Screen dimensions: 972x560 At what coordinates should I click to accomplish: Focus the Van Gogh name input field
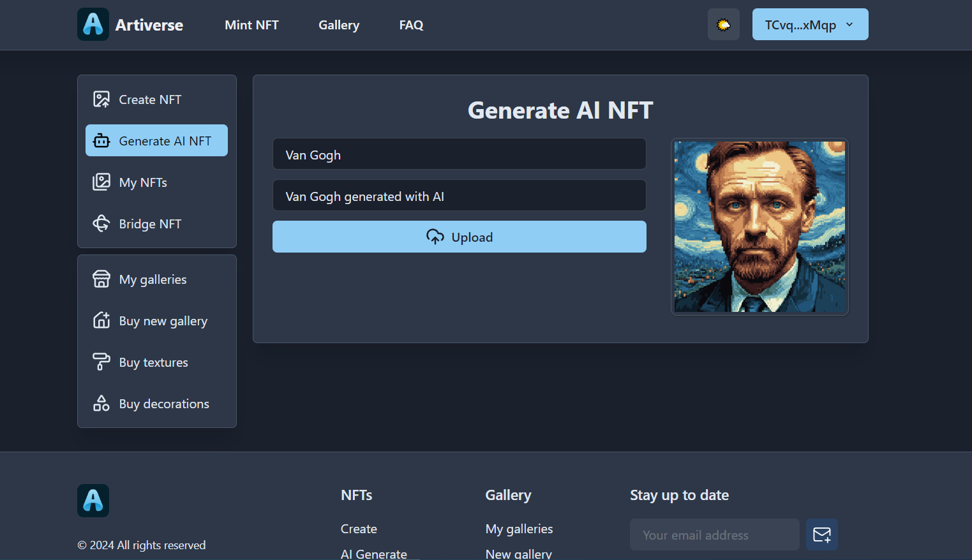point(460,154)
